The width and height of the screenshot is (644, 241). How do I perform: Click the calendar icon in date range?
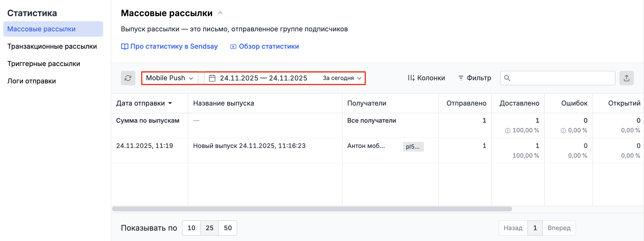[x=212, y=78]
